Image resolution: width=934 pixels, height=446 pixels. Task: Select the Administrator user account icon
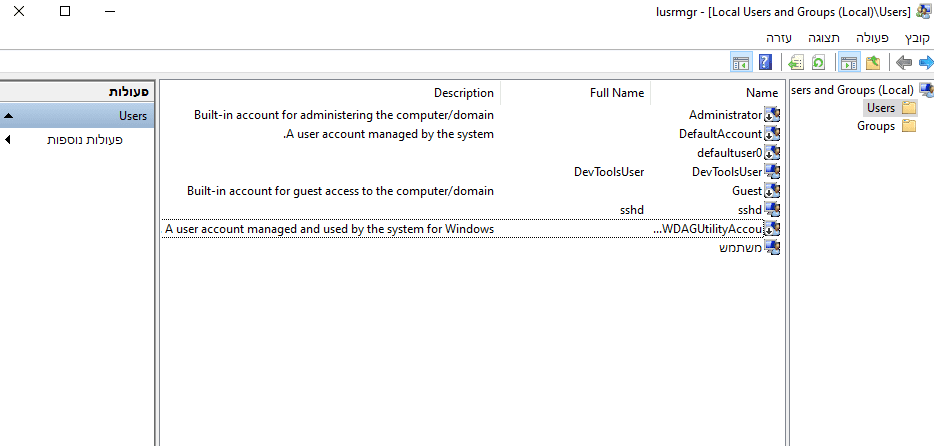point(771,115)
